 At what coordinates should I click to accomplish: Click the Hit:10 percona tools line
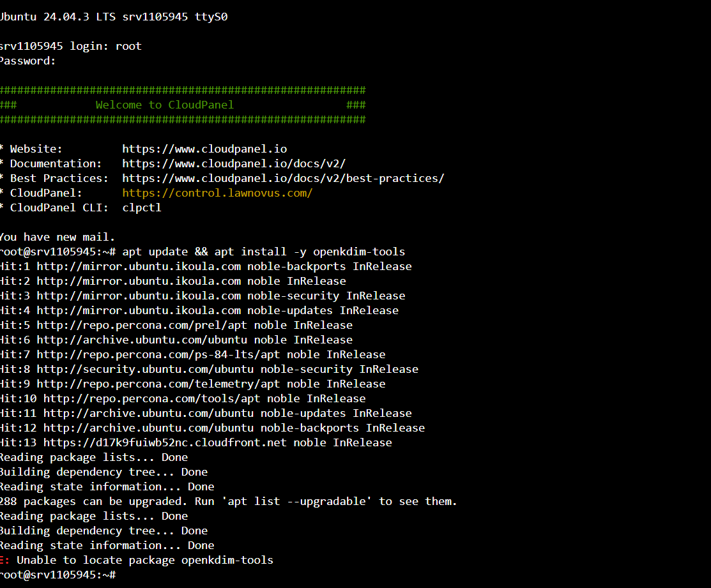click(183, 398)
